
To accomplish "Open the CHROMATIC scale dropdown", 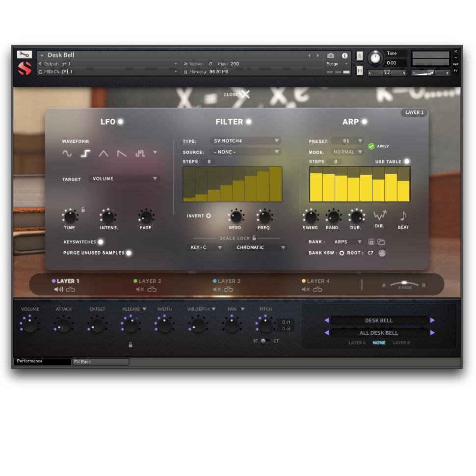I will (x=260, y=247).
